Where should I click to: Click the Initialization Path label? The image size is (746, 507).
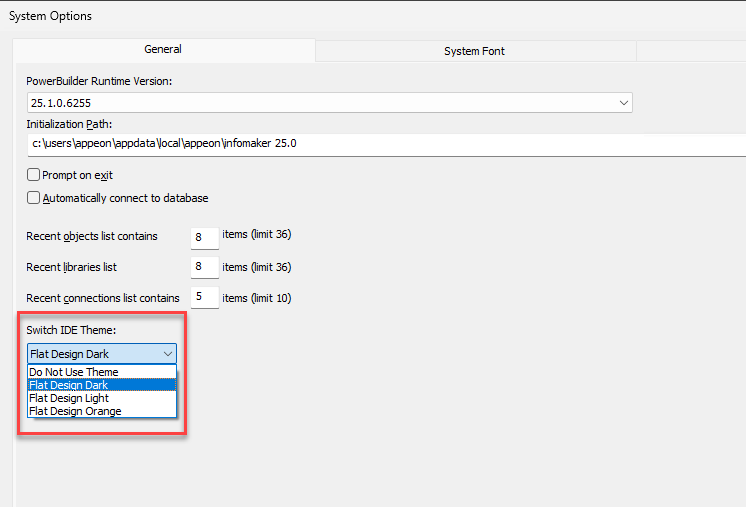[69, 124]
